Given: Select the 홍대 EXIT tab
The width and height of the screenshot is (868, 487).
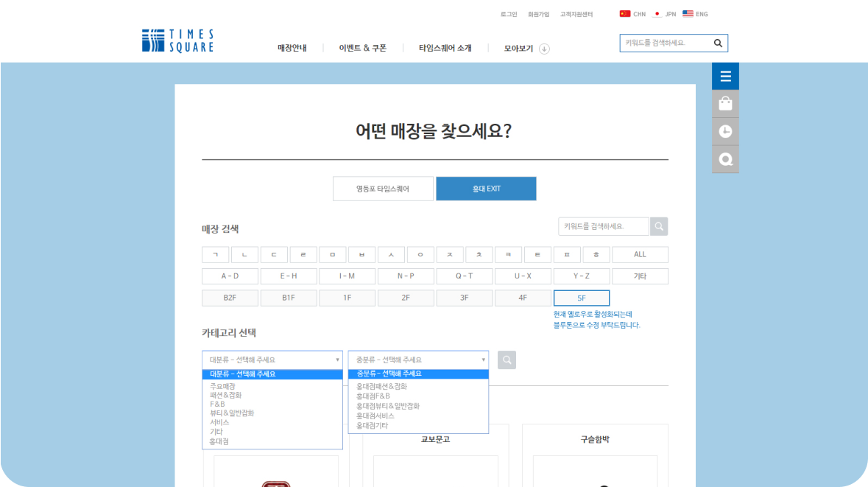Looking at the screenshot, I should tap(486, 189).
